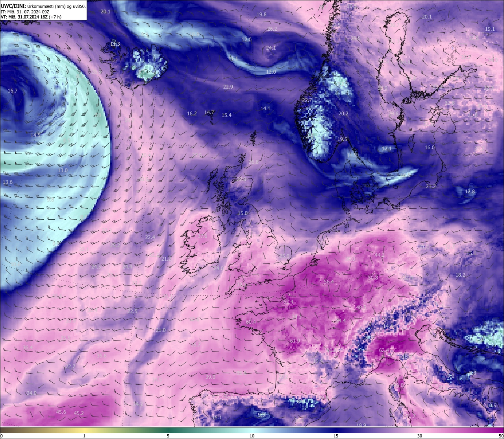504x439 pixels.
Task: Click the 15.0 value over northern England
Action: coord(243,213)
